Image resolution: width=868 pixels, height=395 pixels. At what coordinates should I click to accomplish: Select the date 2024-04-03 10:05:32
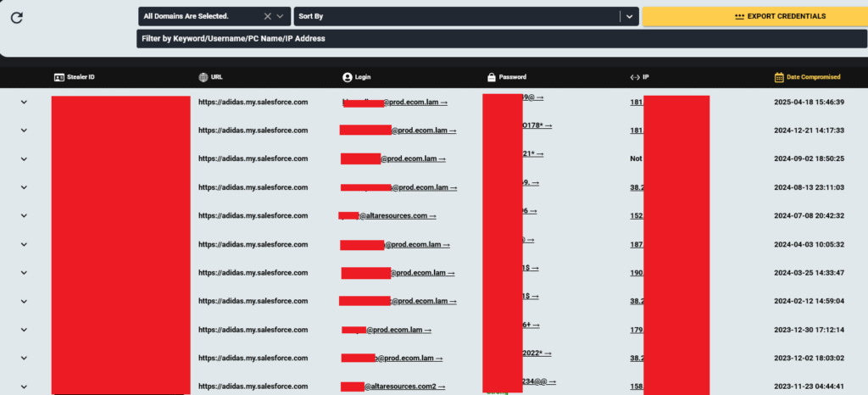tap(809, 244)
